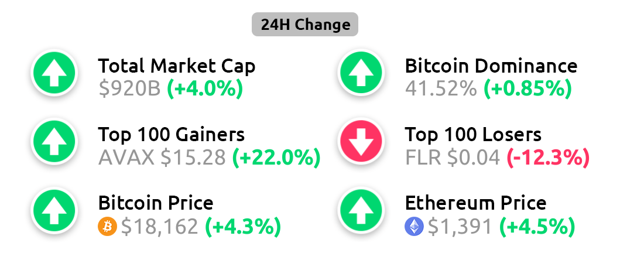
Task: Click the $920B market cap figure
Action: pos(129,89)
